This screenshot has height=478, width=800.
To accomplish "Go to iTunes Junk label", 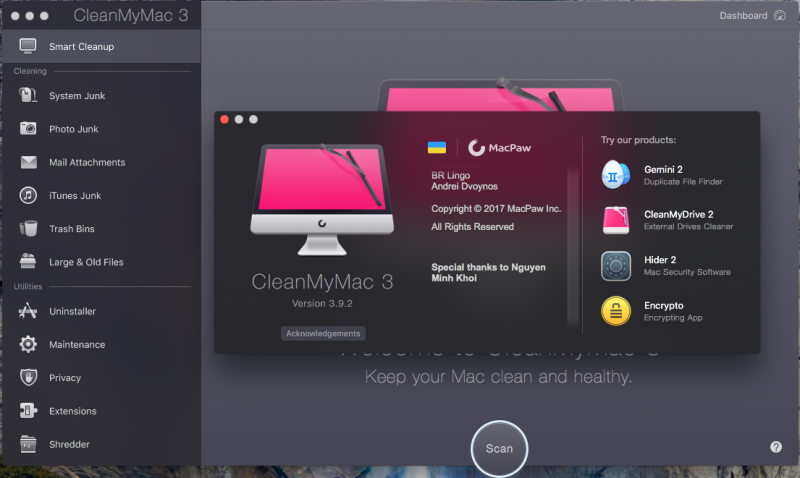I will pos(75,195).
